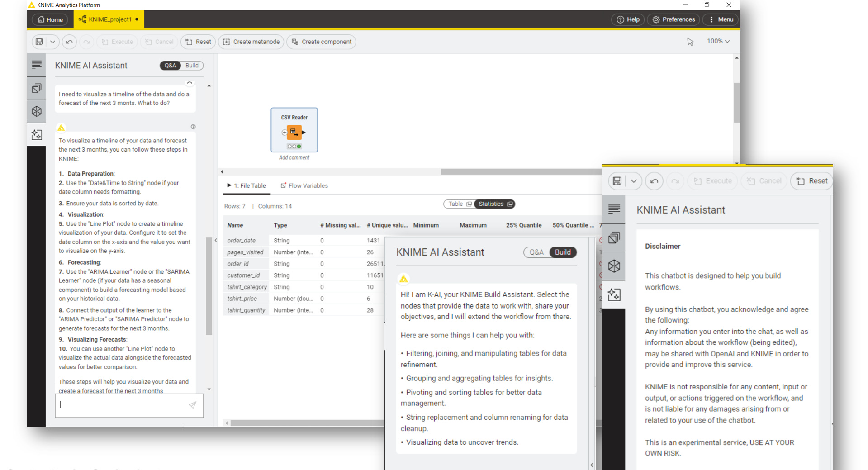Click the scroll-down arrow of chat scrollbar

click(209, 389)
